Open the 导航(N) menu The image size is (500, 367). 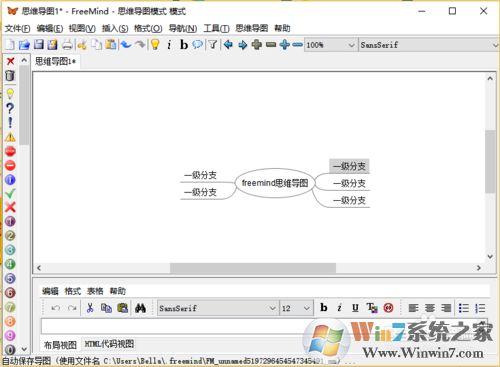tap(183, 29)
